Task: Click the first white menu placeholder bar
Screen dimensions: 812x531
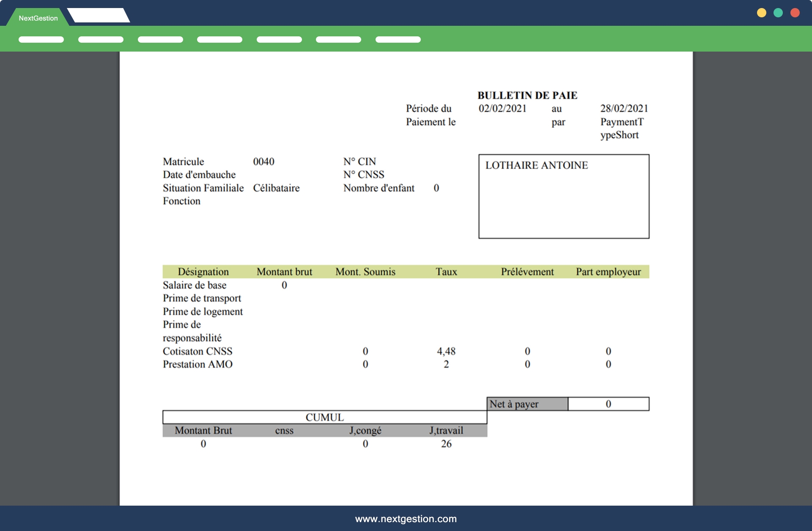Action: 41,39
